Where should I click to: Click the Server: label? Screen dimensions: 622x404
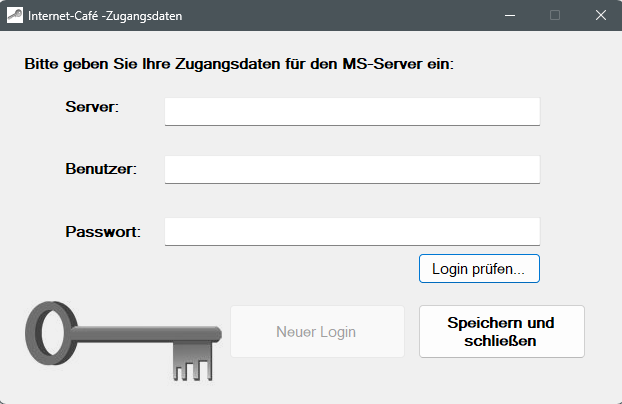(92, 106)
